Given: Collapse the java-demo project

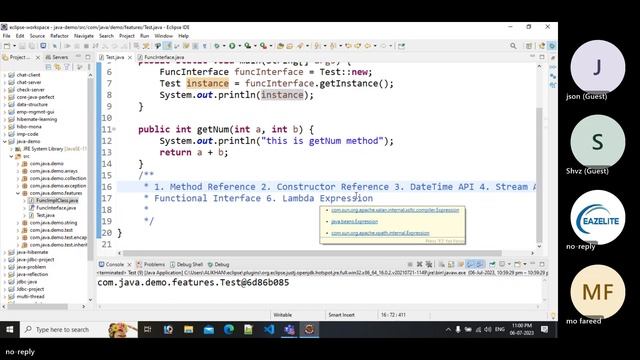Looking at the screenshot, I should tap(5, 142).
